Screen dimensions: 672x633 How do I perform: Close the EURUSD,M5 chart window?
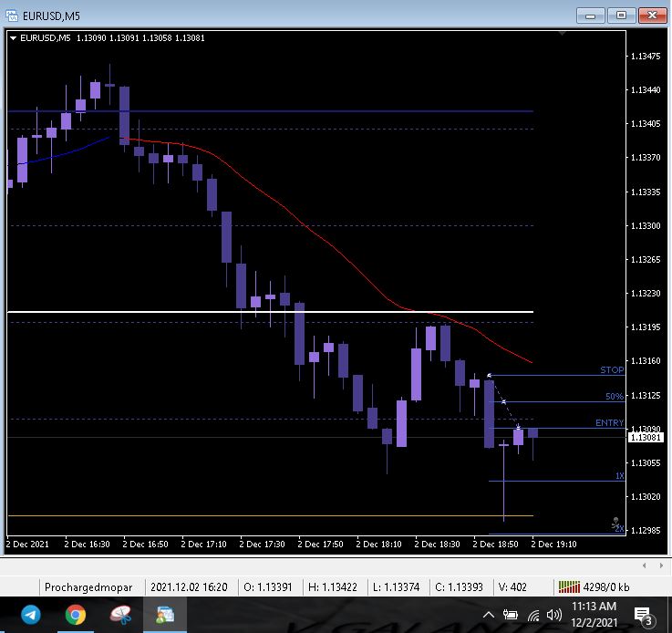coord(652,16)
